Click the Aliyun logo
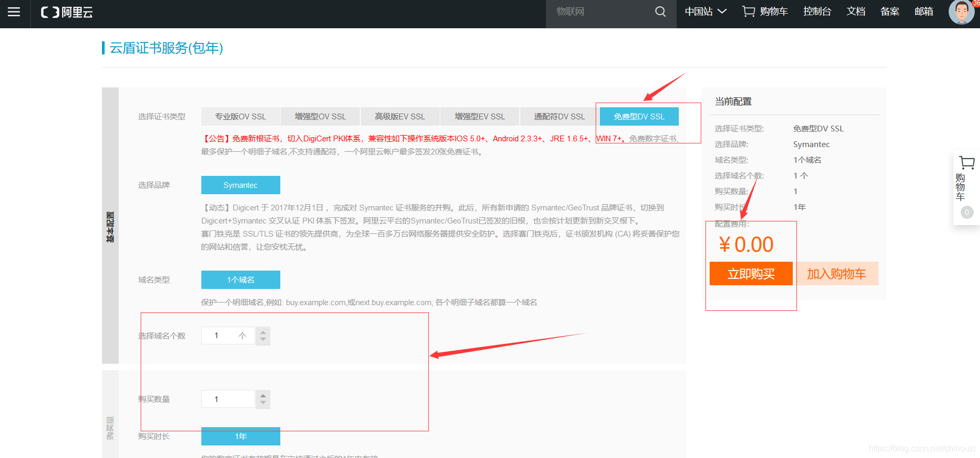The width and height of the screenshot is (980, 458). (x=67, y=12)
